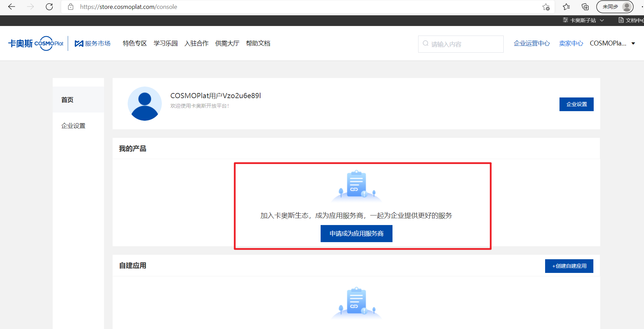
Task: Open the 特色专区 menu
Action: pos(135,43)
